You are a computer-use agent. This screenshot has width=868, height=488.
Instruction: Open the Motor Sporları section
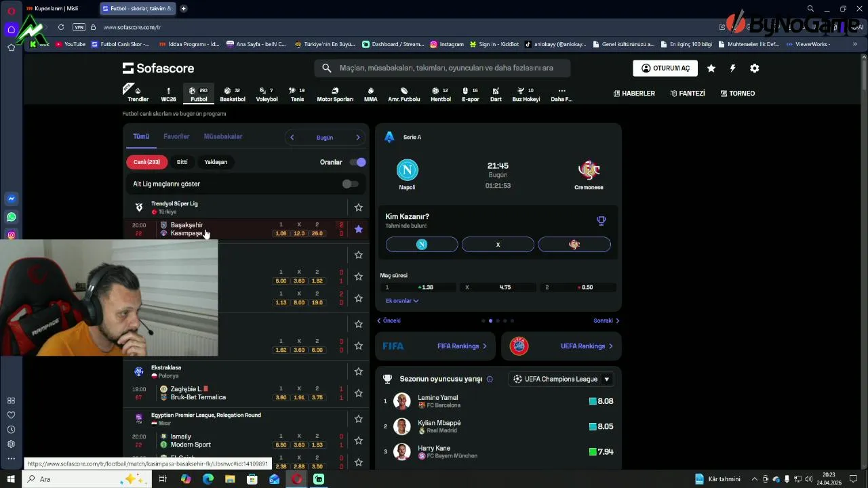pos(335,94)
